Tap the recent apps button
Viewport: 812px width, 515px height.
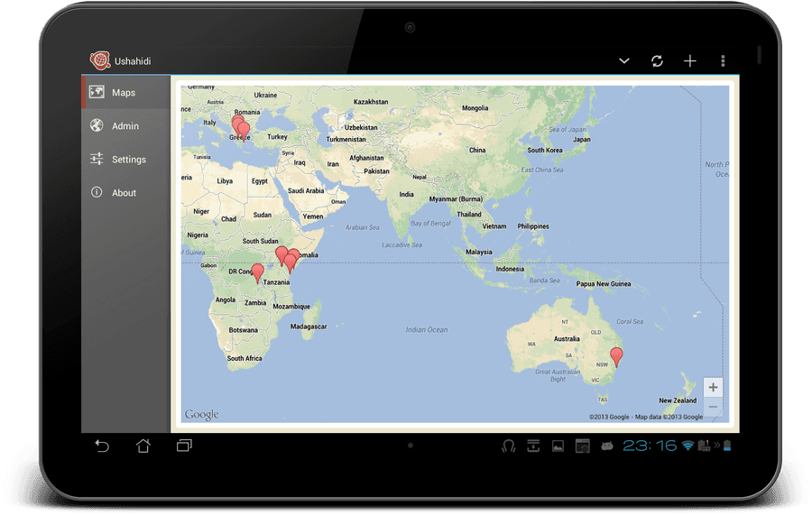coord(184,446)
